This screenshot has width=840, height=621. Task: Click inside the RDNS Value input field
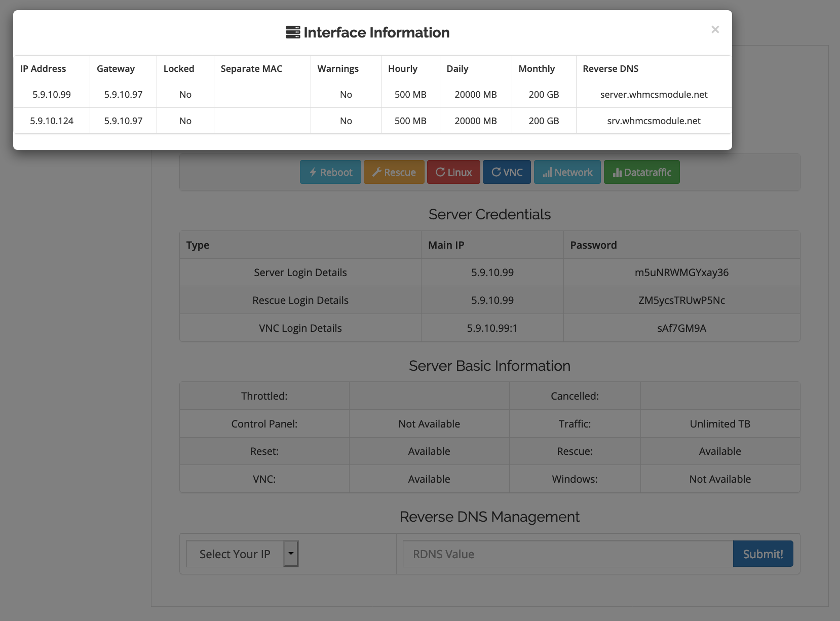567,554
